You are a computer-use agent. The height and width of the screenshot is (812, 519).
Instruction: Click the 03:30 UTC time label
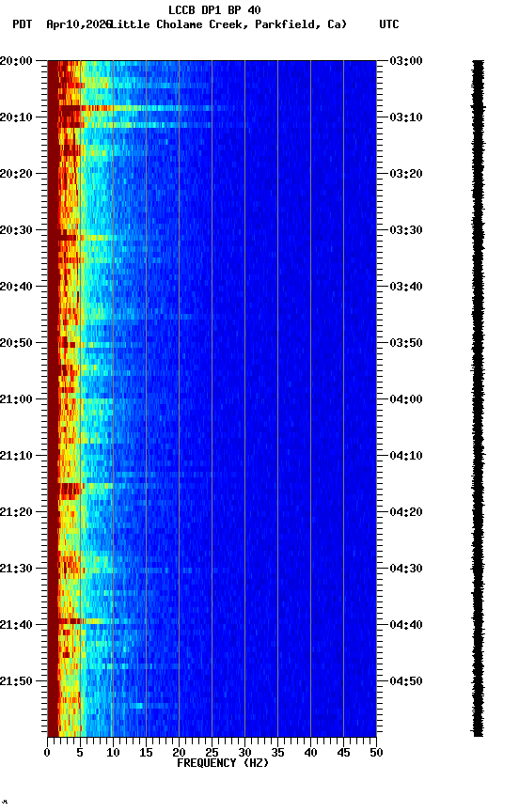pos(406,230)
